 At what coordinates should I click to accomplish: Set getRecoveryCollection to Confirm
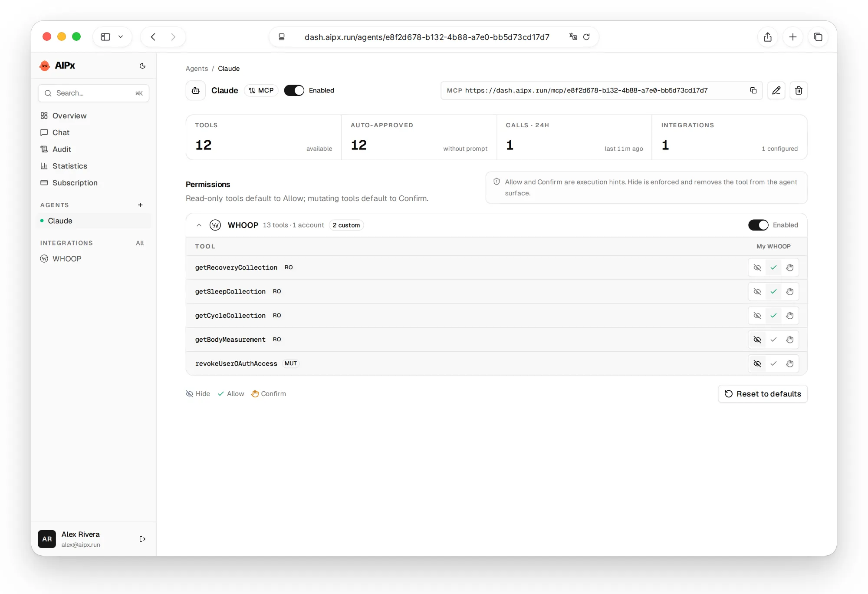[x=790, y=267]
